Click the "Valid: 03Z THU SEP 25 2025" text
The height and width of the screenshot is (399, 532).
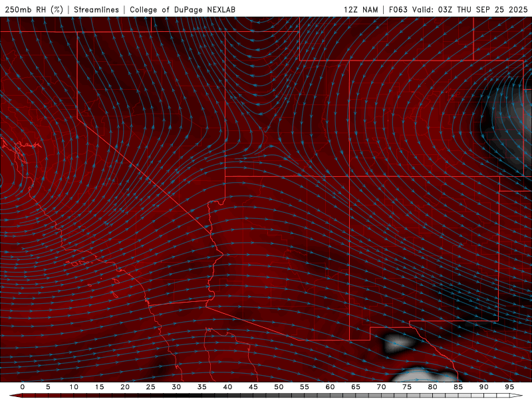pos(470,9)
